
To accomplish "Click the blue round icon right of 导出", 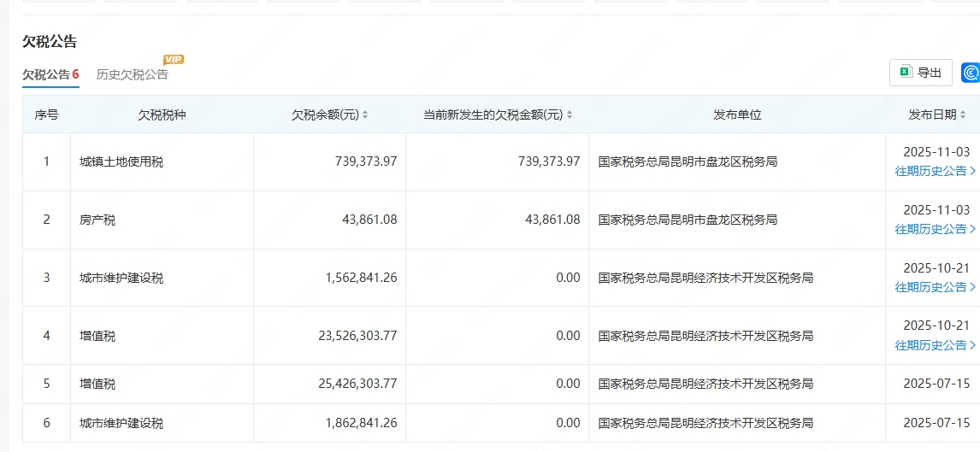I will 970,73.
